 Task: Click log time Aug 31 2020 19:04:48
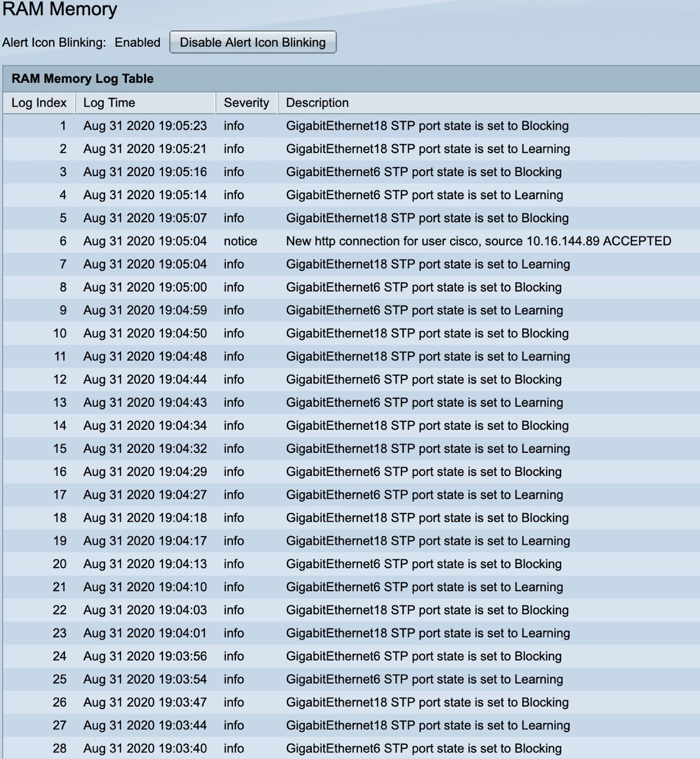tap(145, 356)
